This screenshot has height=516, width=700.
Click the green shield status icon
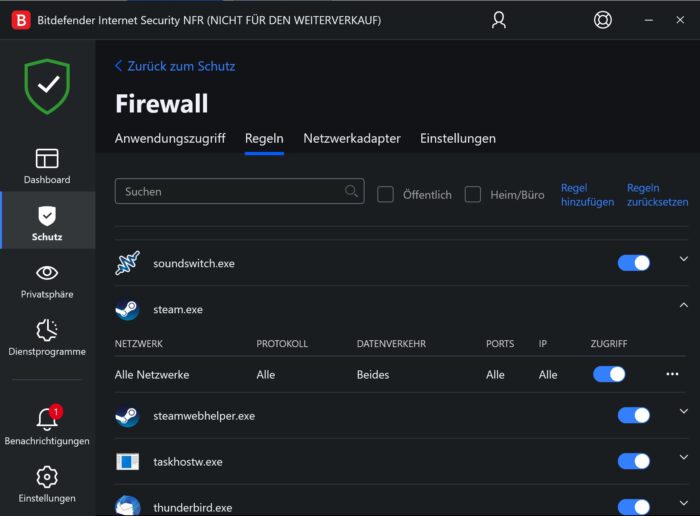point(47,86)
